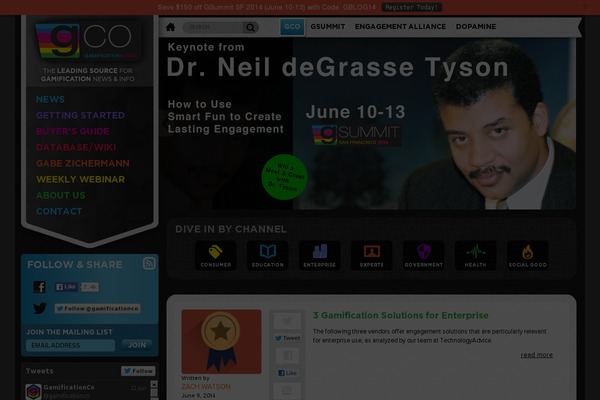The height and width of the screenshot is (400, 600).
Task: Click the article's Facebook Like button
Action: [x=287, y=373]
